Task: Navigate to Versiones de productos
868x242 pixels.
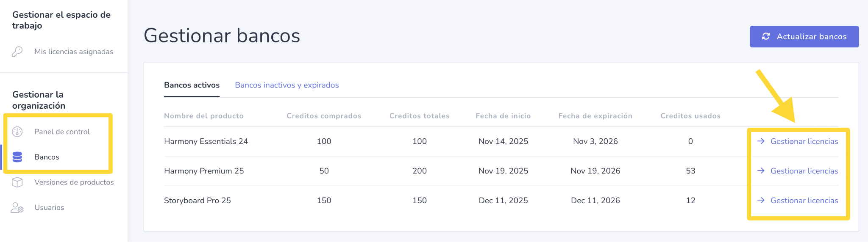Action: pos(74,182)
